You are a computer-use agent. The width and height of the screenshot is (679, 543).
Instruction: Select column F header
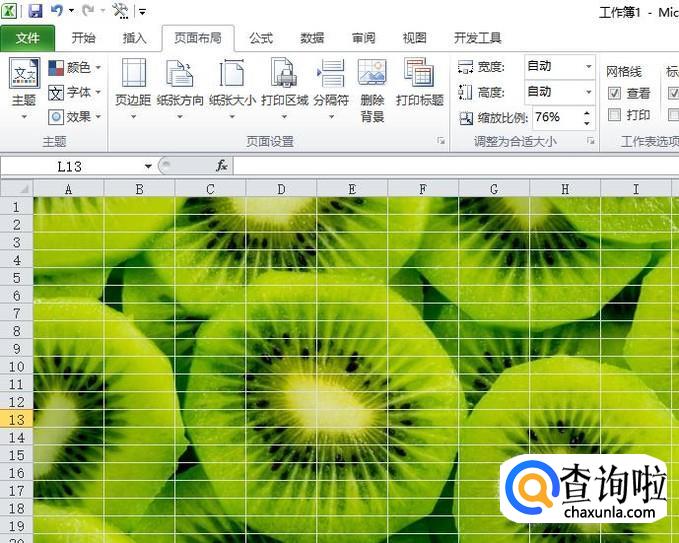pyautogui.click(x=423, y=189)
